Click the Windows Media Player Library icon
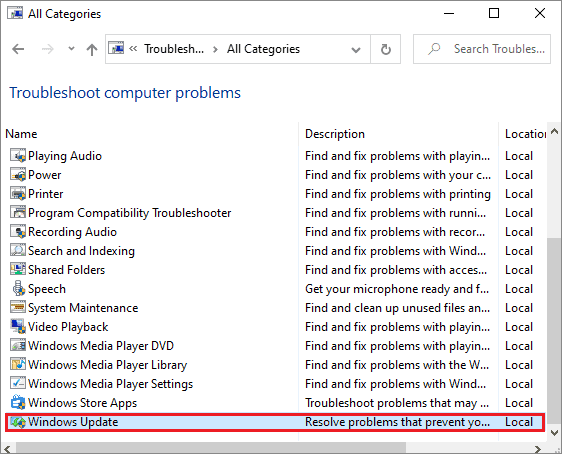562x454 pixels. (18, 364)
